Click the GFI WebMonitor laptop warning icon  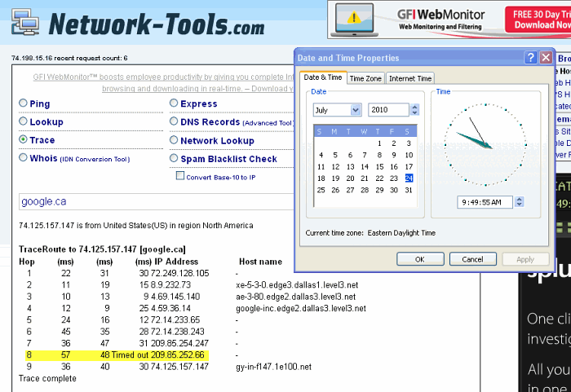(x=354, y=20)
